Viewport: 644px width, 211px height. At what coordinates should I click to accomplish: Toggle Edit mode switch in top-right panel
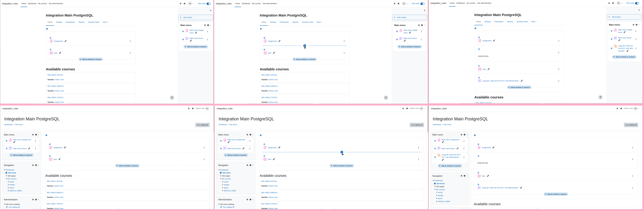pos(637,3)
